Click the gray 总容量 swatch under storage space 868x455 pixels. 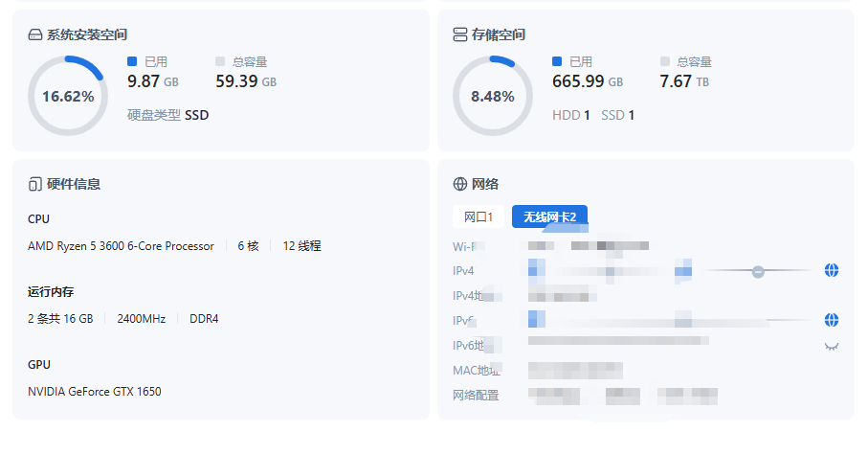665,61
